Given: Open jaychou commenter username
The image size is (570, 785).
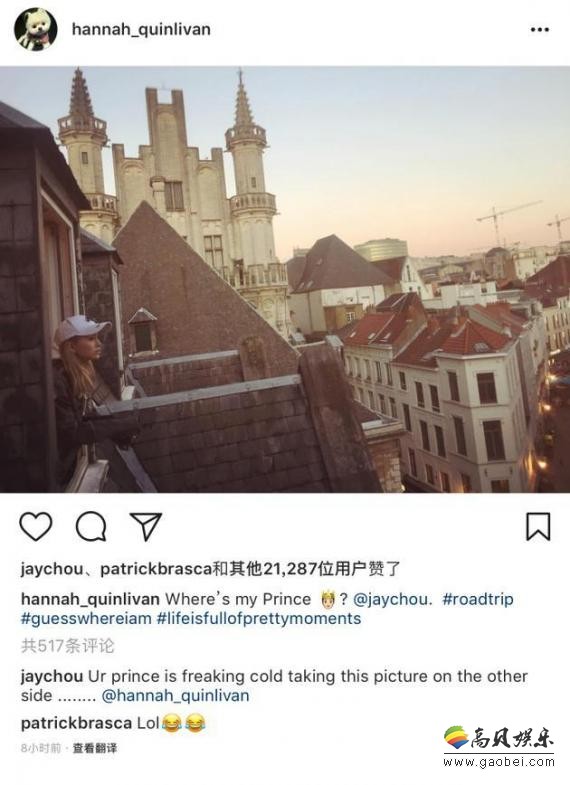Looking at the screenshot, I should (x=52, y=676).
